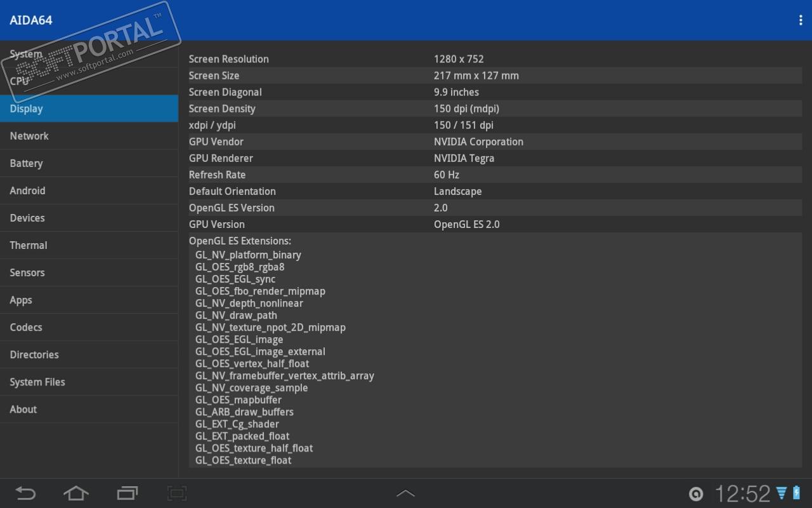Select the 1280 x 752 resolution value
812x508 pixels.
coord(459,59)
